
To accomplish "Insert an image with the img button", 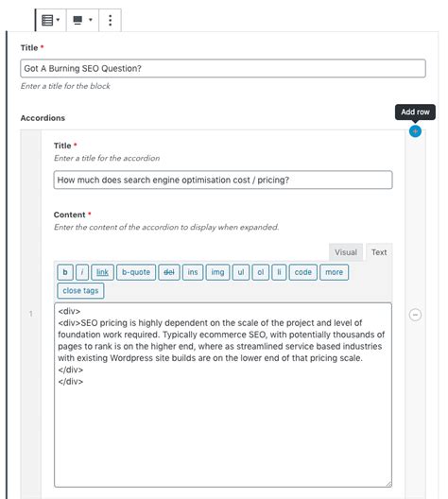I will pos(217,272).
